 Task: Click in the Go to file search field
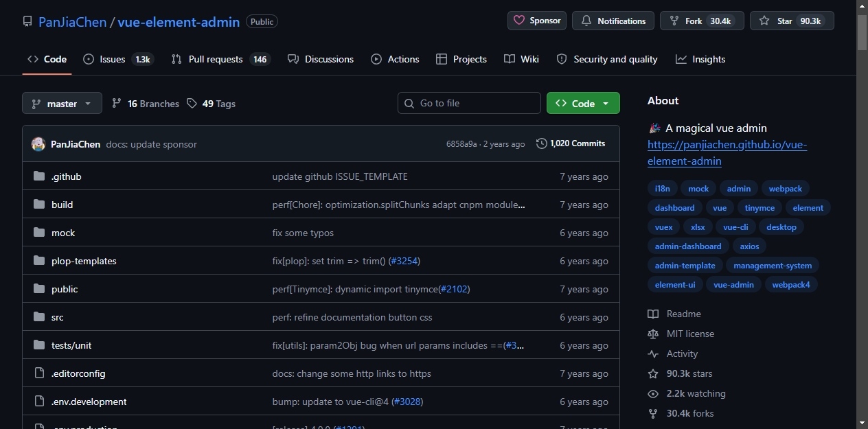[x=469, y=103]
